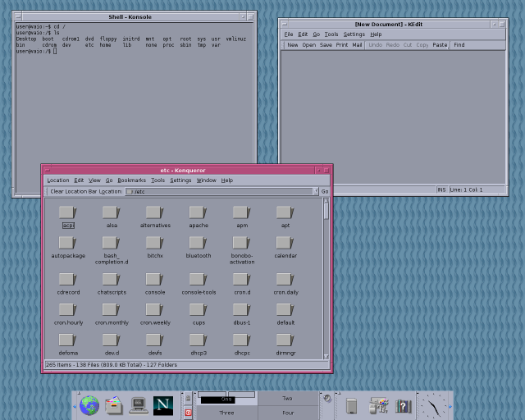Open Konqueror Location menu

[58, 180]
